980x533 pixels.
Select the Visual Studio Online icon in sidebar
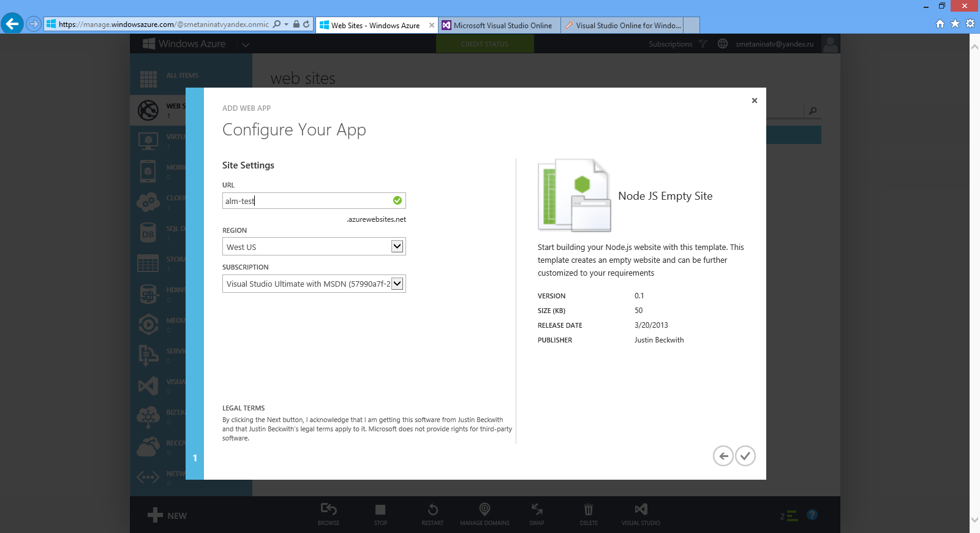coord(148,386)
